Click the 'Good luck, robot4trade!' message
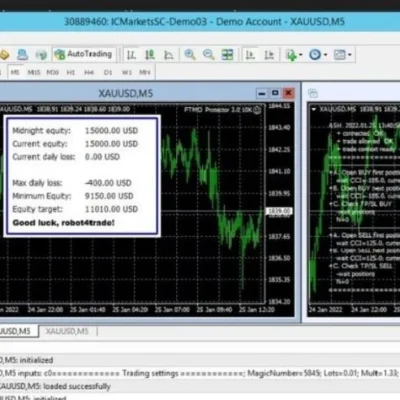The height and width of the screenshot is (400, 400). coord(63,223)
